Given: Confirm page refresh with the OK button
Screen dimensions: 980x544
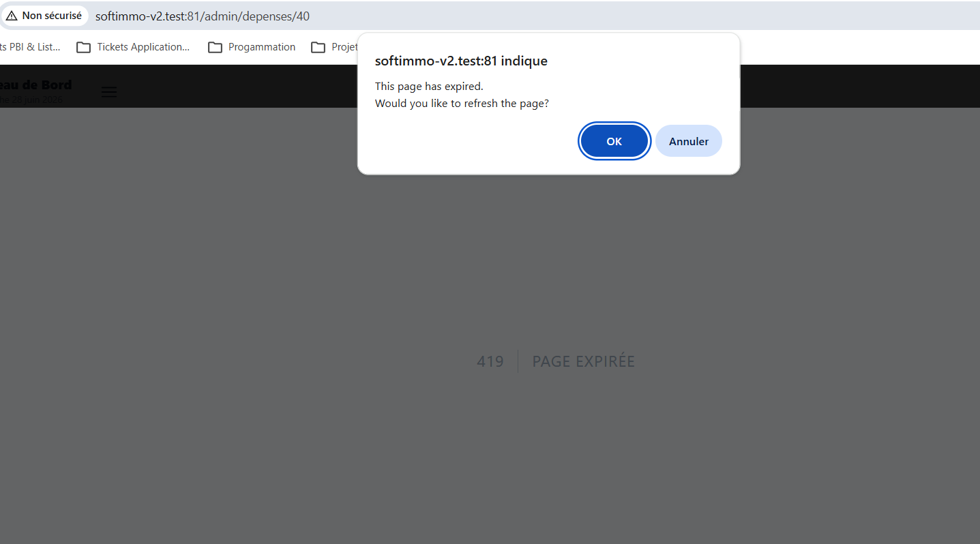Looking at the screenshot, I should (614, 141).
